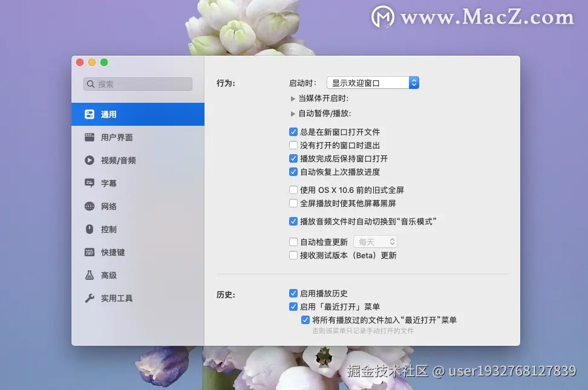
Task: Click the 高级 flask icon
Action: [90, 275]
